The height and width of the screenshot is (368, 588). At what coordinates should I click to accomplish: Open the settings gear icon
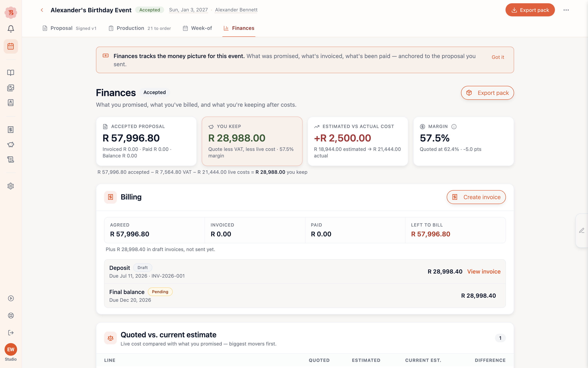click(x=11, y=186)
